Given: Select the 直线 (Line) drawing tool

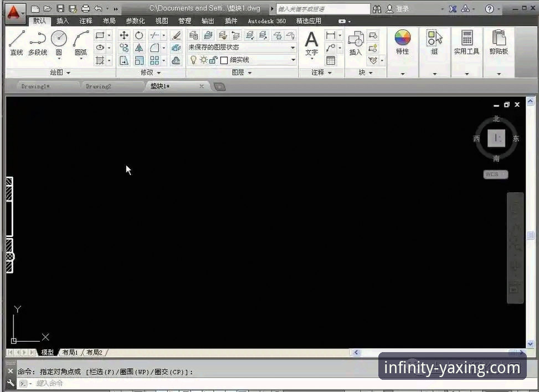Looking at the screenshot, I should click(x=17, y=42).
